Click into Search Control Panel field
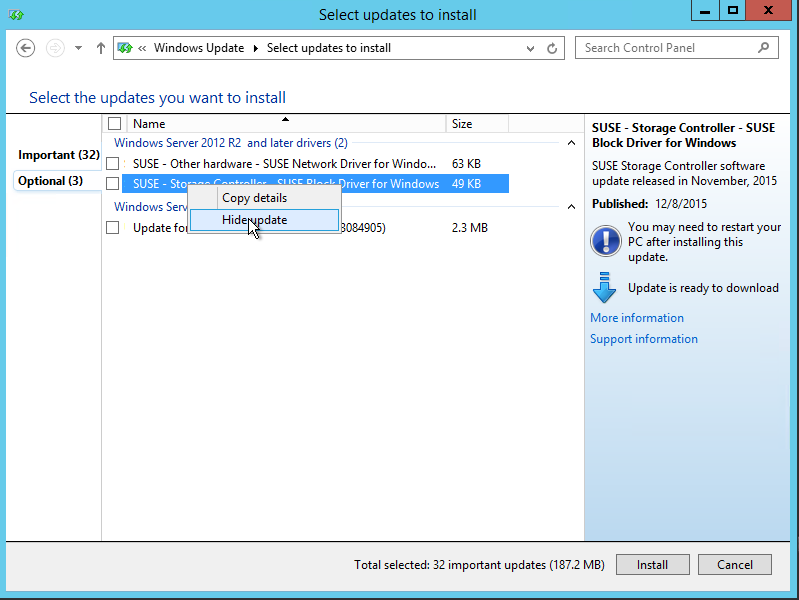The image size is (799, 600). tap(676, 48)
